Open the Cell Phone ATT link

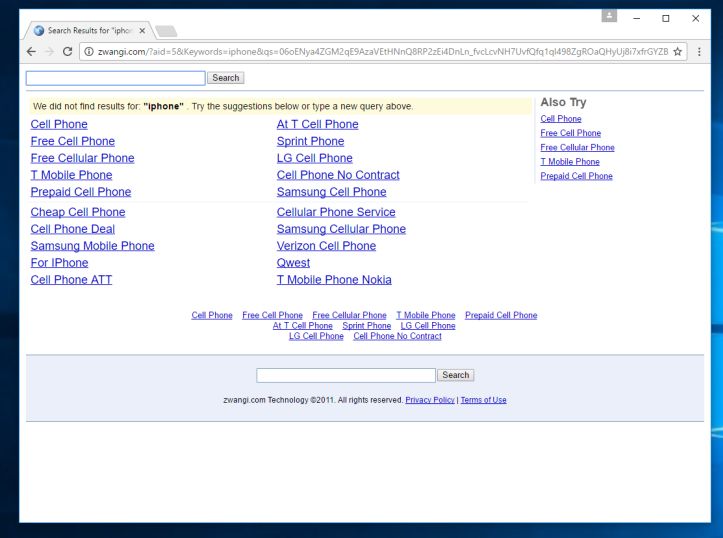pyautogui.click(x=71, y=280)
